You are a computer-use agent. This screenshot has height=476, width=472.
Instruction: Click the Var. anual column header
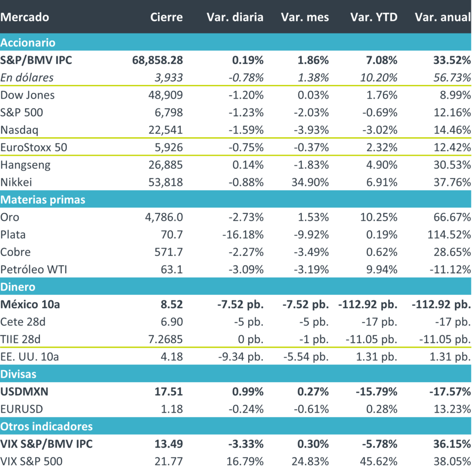point(442,17)
